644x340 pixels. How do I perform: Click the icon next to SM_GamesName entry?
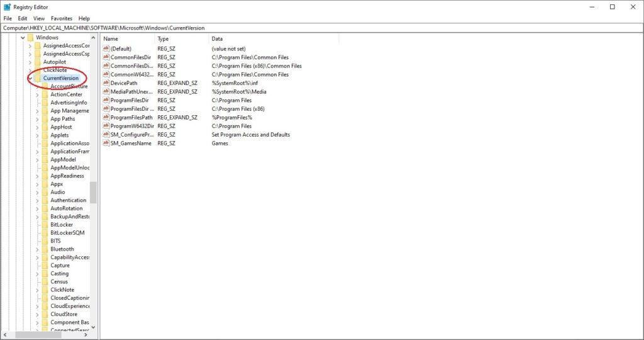[106, 143]
